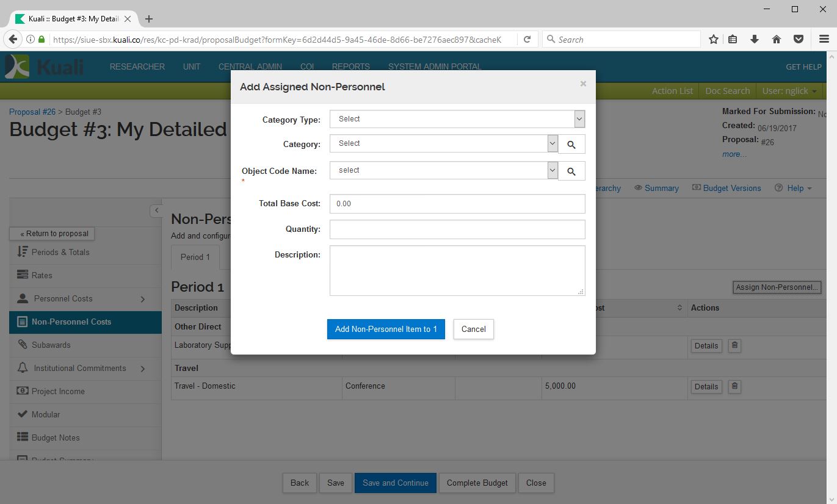Delete the Travel - Domestic row

(x=734, y=386)
